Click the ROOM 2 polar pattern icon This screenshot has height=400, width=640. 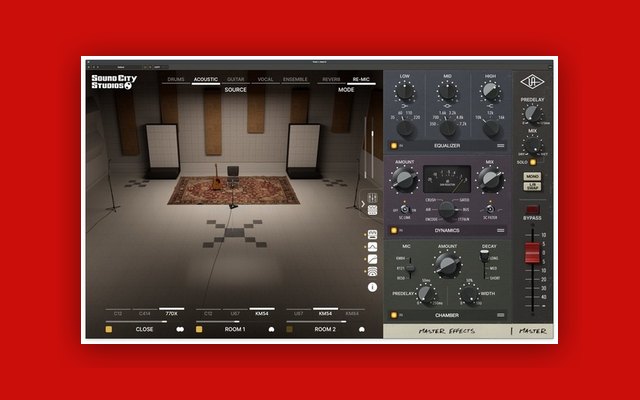point(362,329)
